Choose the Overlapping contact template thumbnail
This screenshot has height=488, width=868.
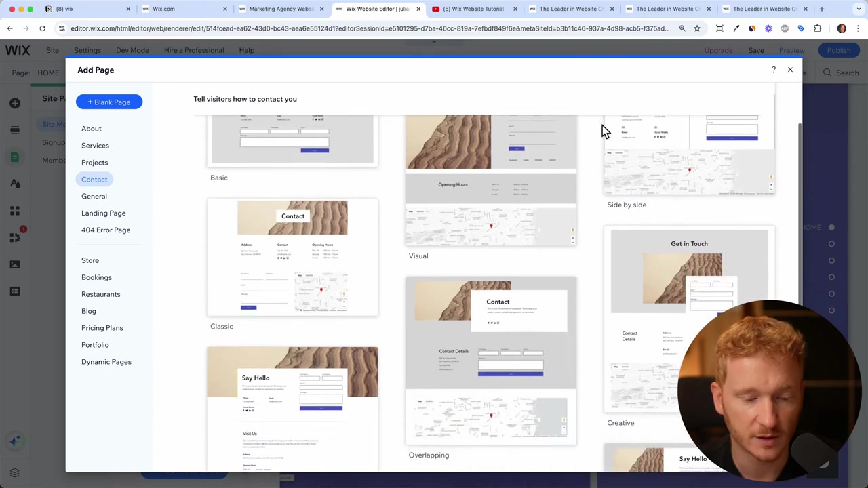(x=491, y=361)
